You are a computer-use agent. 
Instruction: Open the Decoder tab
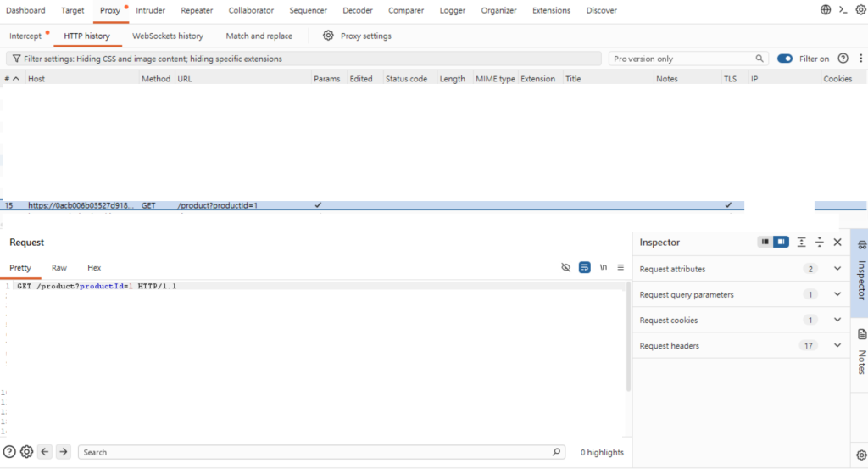coord(358,10)
